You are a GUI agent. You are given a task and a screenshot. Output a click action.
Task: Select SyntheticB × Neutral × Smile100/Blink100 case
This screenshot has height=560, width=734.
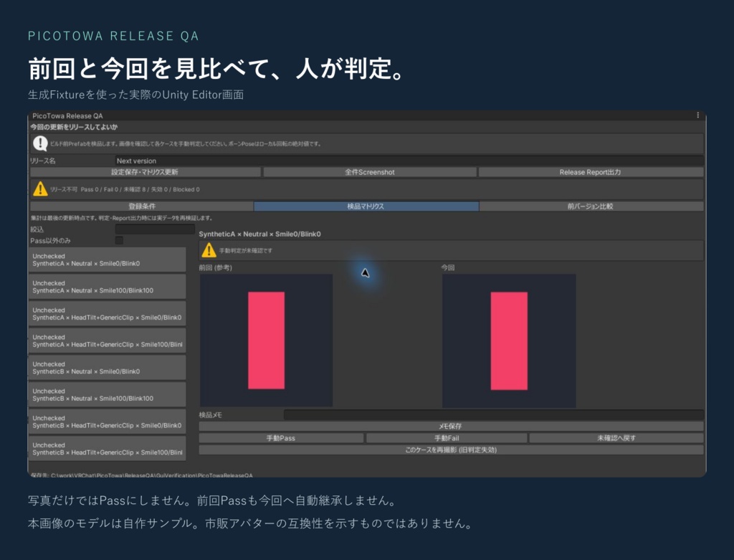(x=108, y=394)
